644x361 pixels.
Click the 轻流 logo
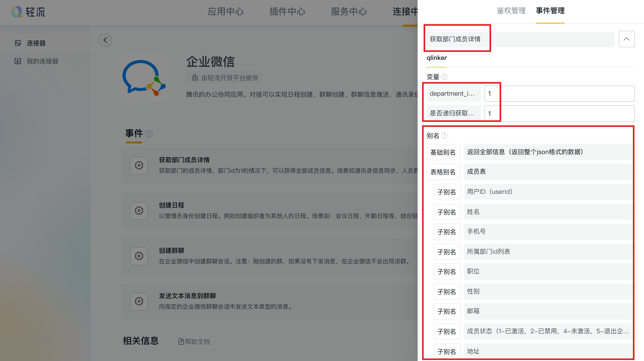[x=28, y=12]
